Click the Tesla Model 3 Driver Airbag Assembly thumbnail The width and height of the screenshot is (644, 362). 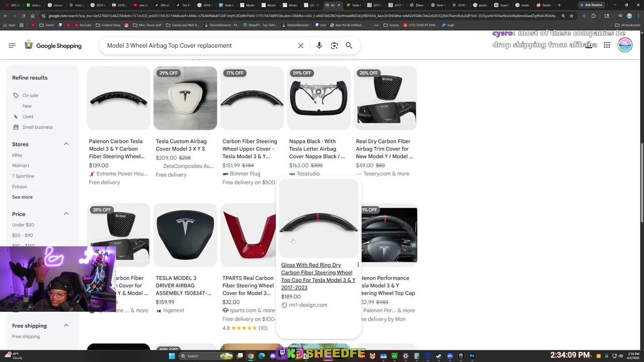coord(185,235)
